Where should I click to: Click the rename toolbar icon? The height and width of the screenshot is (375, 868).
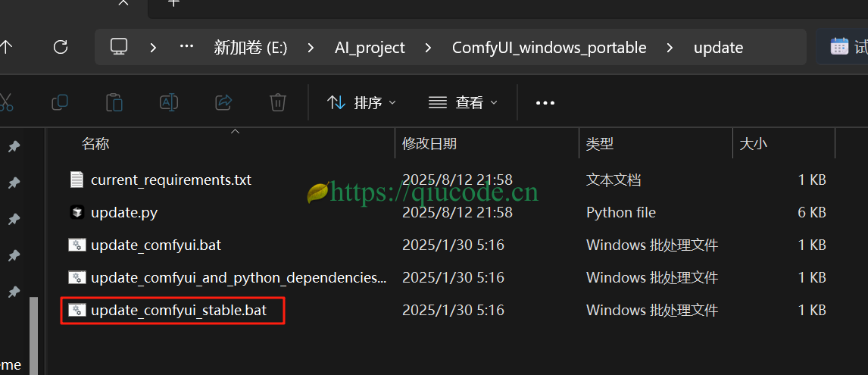168,102
